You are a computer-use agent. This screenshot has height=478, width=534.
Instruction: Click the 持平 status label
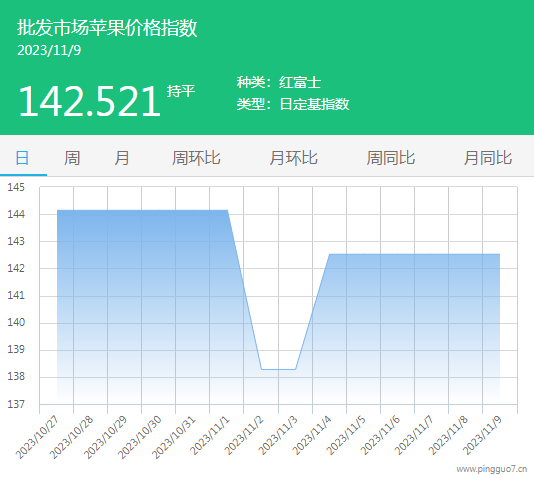click(x=181, y=91)
